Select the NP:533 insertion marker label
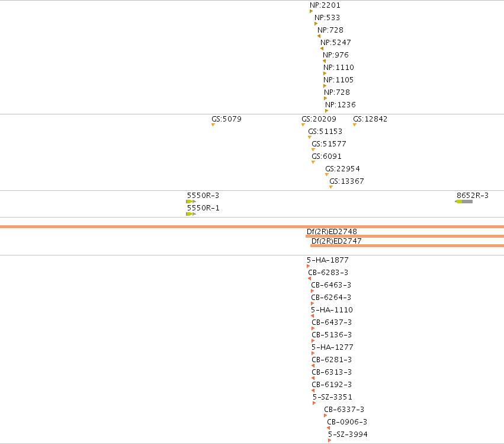 point(327,18)
